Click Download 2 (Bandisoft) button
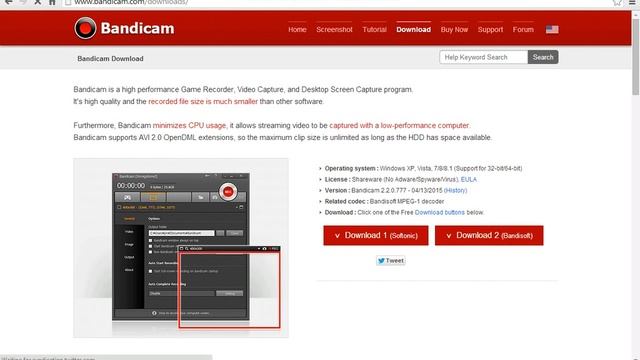This screenshot has width=640, height=360. [489, 236]
